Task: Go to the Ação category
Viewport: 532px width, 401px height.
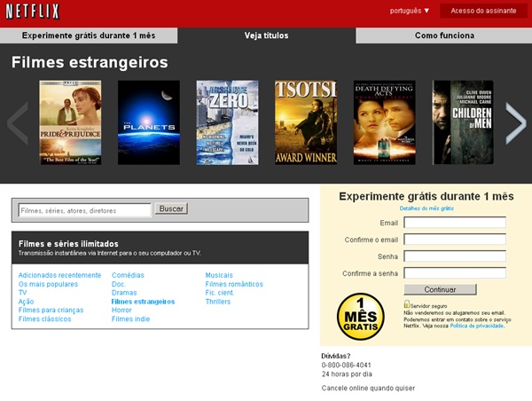Action: click(x=26, y=302)
